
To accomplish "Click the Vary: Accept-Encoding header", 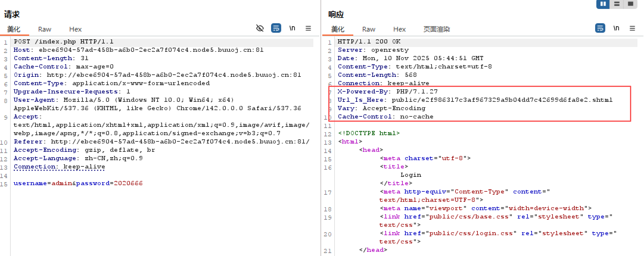I will (382, 108).
